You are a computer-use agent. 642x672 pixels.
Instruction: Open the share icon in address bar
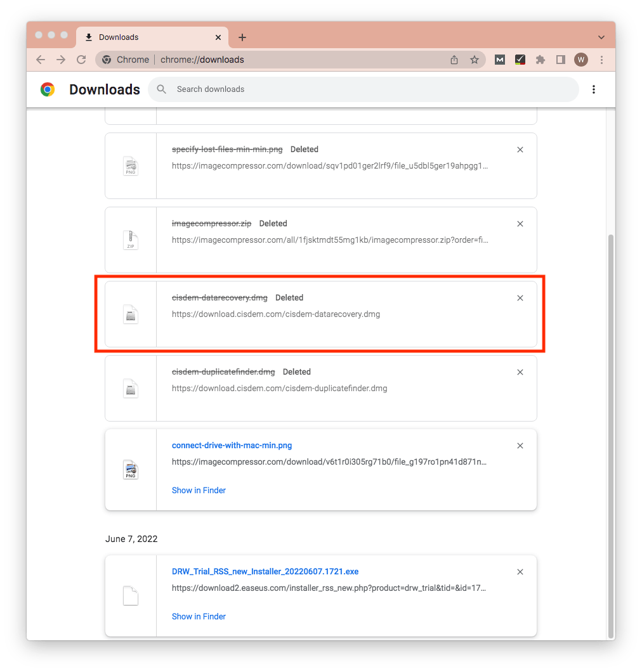coord(454,60)
